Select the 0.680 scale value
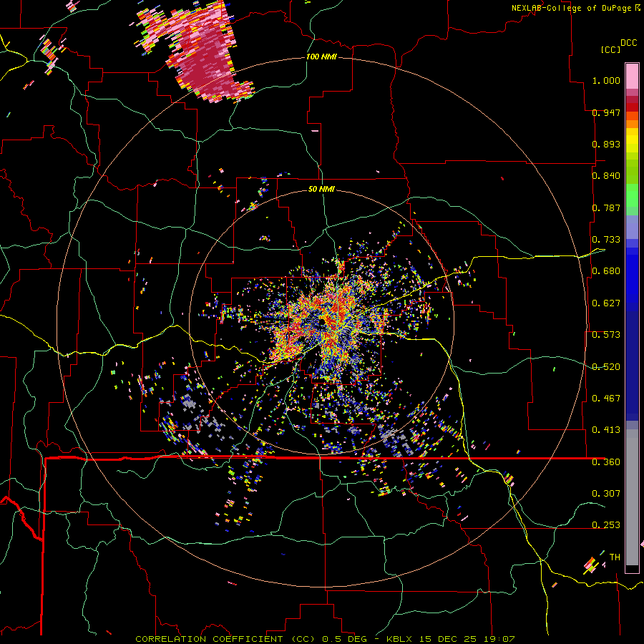Screen dimensions: 644x644 [606, 271]
